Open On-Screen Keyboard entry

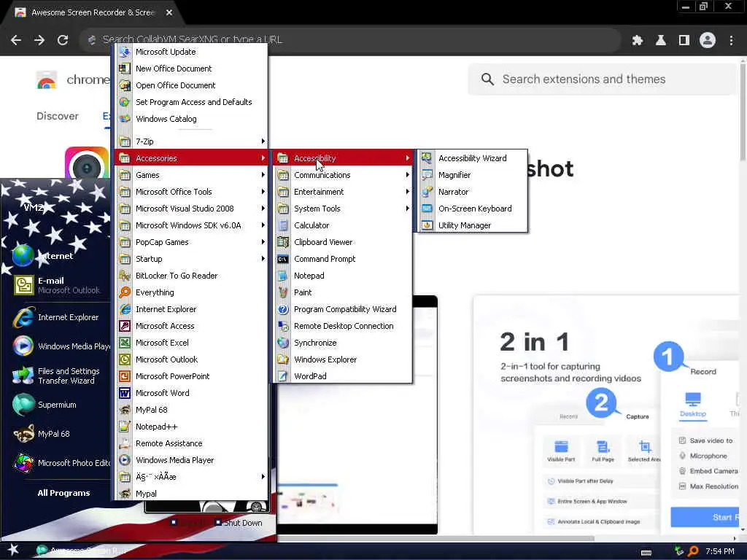(472, 208)
